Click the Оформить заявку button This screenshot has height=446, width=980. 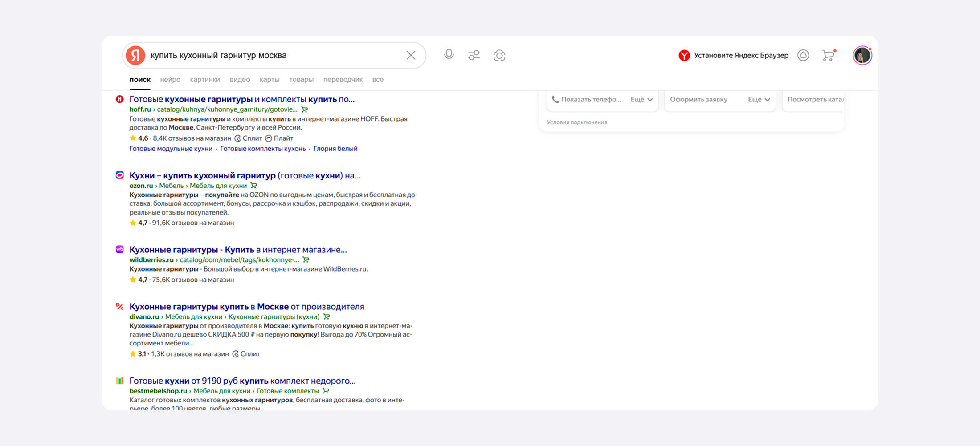click(698, 99)
